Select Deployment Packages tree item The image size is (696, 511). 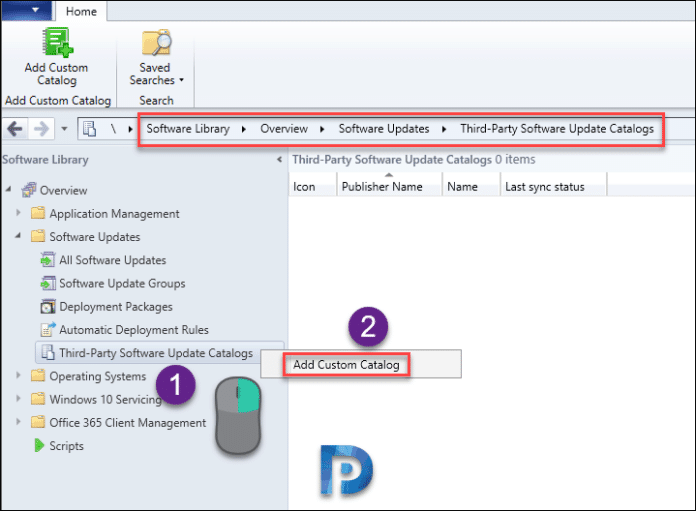(116, 307)
